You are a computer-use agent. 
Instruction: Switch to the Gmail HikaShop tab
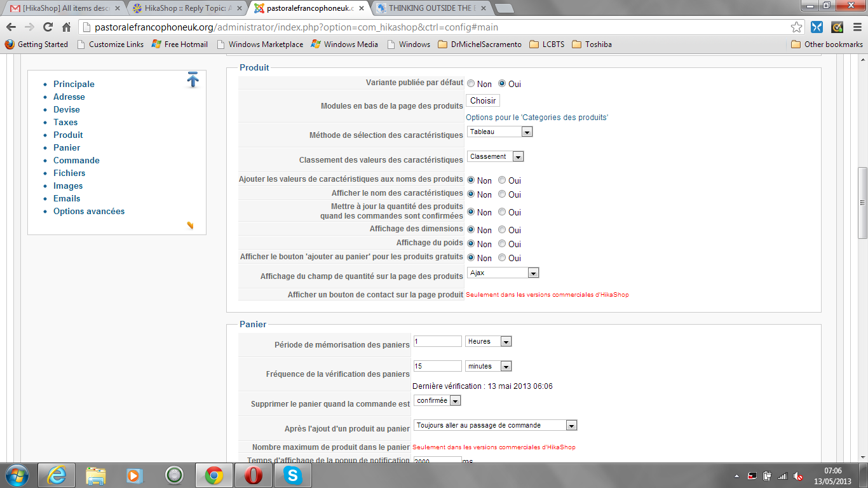(x=65, y=8)
